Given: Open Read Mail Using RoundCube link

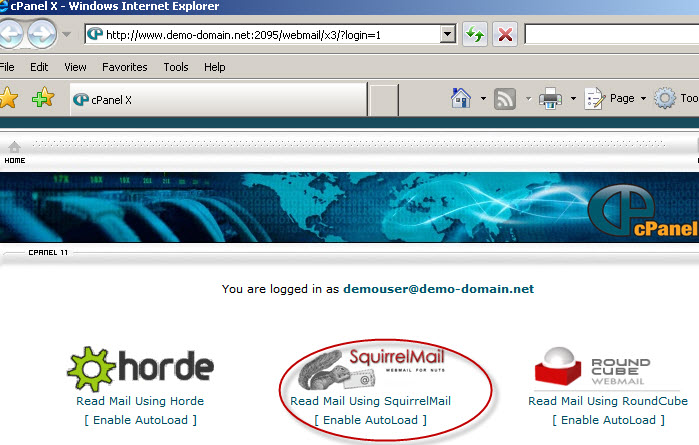Looking at the screenshot, I should coord(608,401).
